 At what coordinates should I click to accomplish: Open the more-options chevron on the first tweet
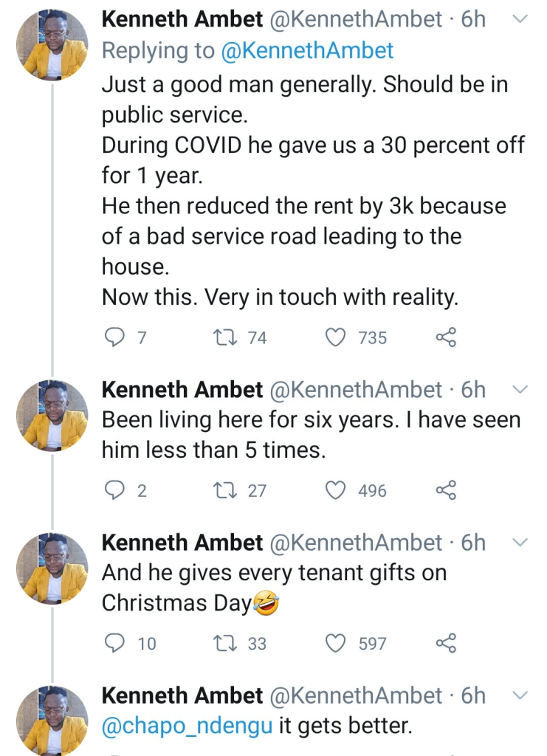[520, 19]
